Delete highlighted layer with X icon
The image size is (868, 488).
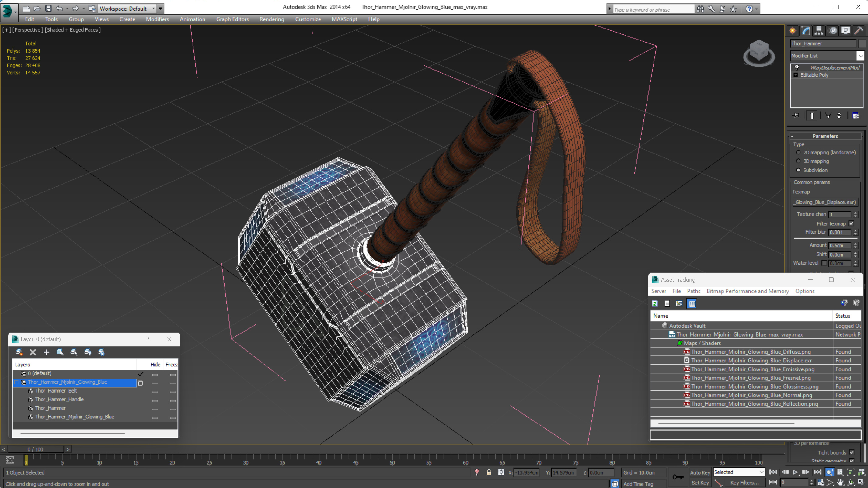coord(33,352)
